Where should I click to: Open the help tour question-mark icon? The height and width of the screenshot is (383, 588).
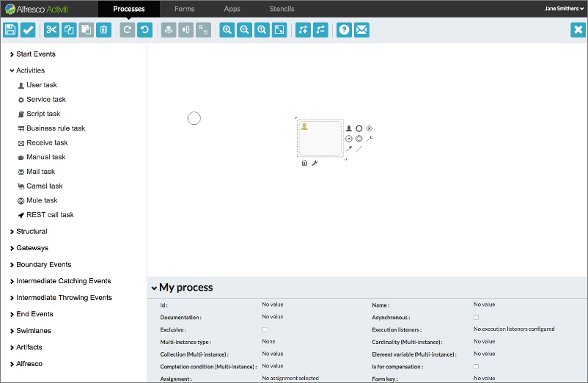click(345, 30)
